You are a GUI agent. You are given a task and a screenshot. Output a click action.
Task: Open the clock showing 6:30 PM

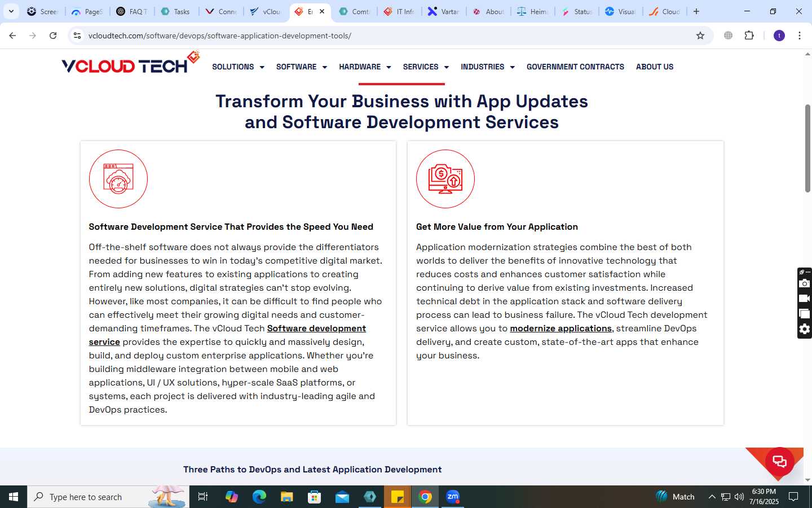pos(764,497)
